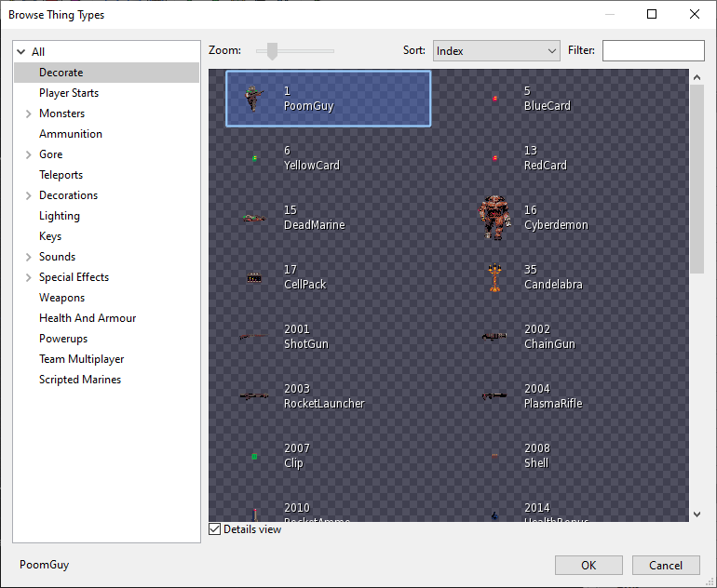Click the DeadMarine label text
This screenshot has width=717, height=588.
pyautogui.click(x=315, y=225)
